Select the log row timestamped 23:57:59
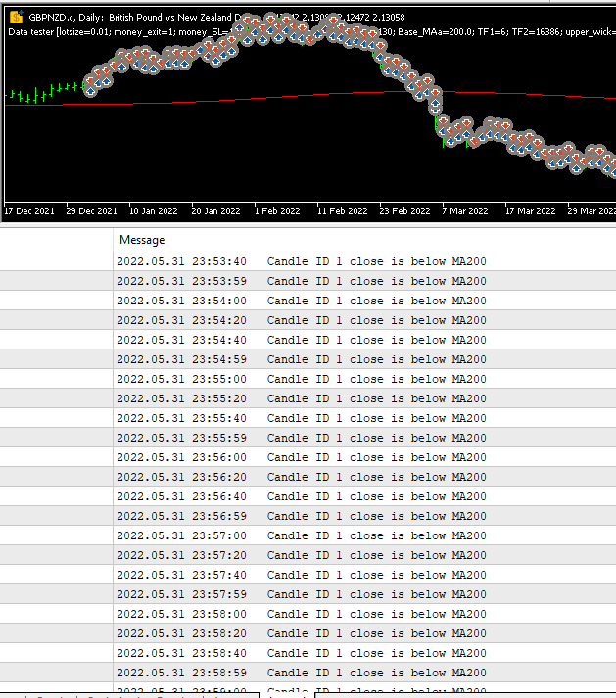 (308, 594)
